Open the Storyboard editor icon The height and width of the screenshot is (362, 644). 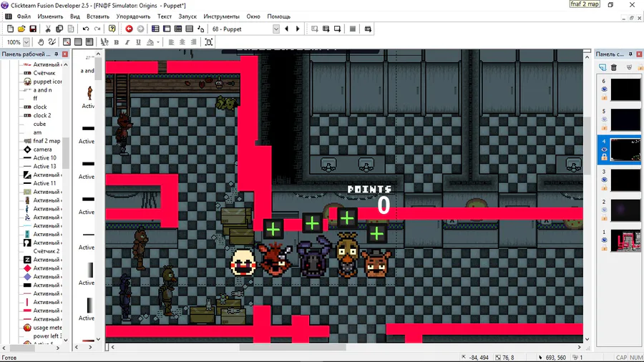coord(155,29)
